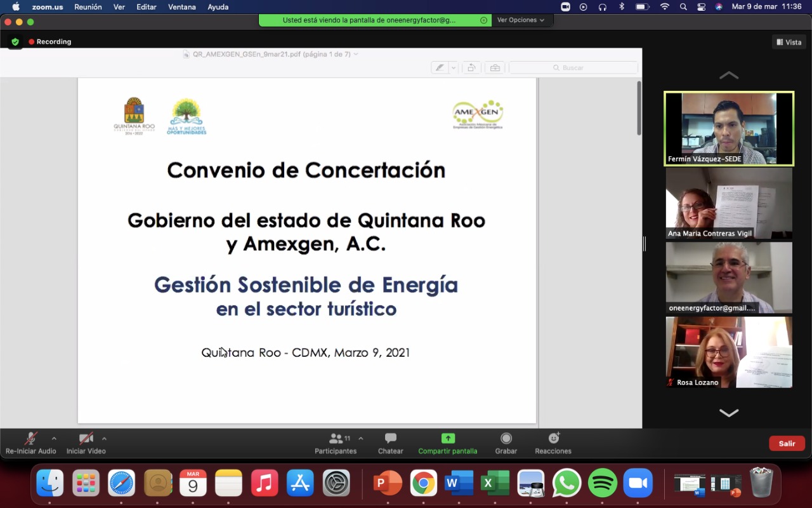
Task: Open the Editar menu
Action: [x=147, y=7]
